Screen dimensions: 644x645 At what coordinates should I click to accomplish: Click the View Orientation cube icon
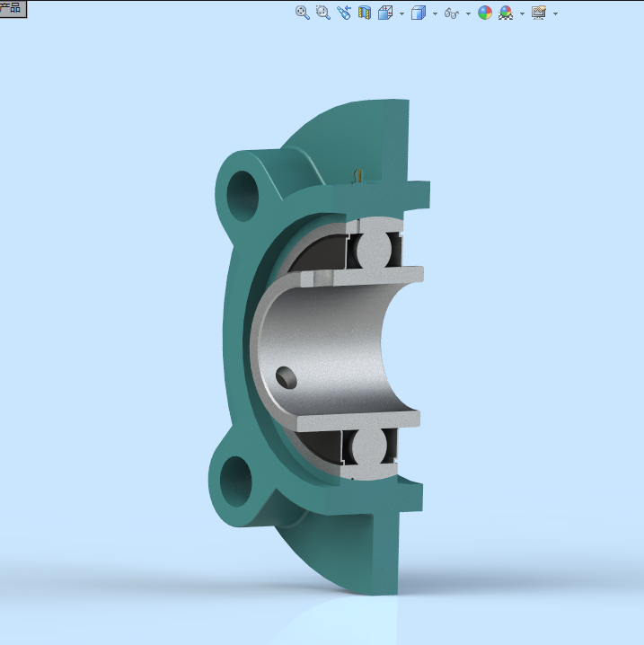pyautogui.click(x=385, y=13)
